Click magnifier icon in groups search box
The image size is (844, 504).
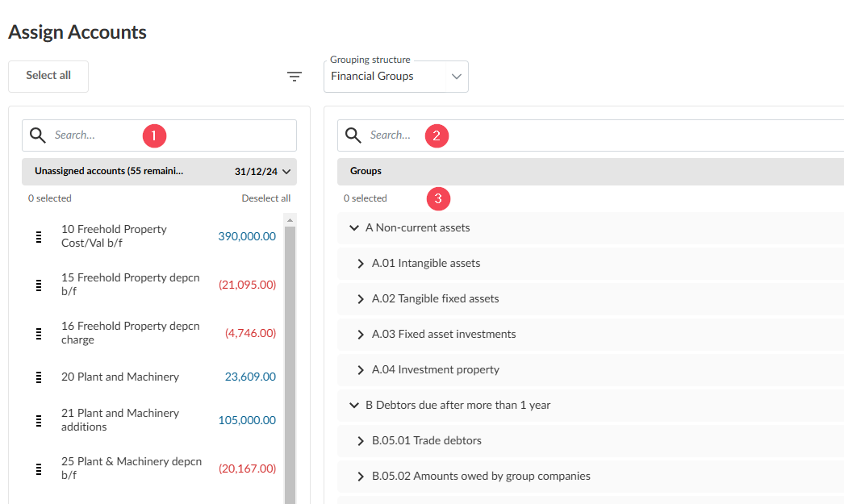[x=353, y=135]
